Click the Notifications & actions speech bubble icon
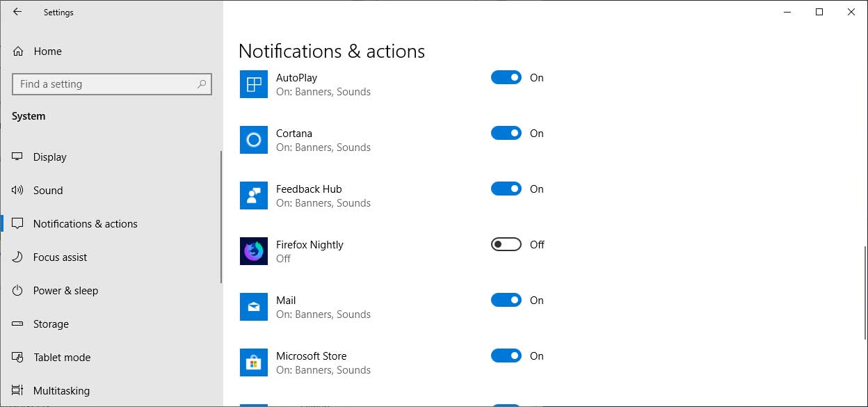868x407 pixels. (18, 224)
